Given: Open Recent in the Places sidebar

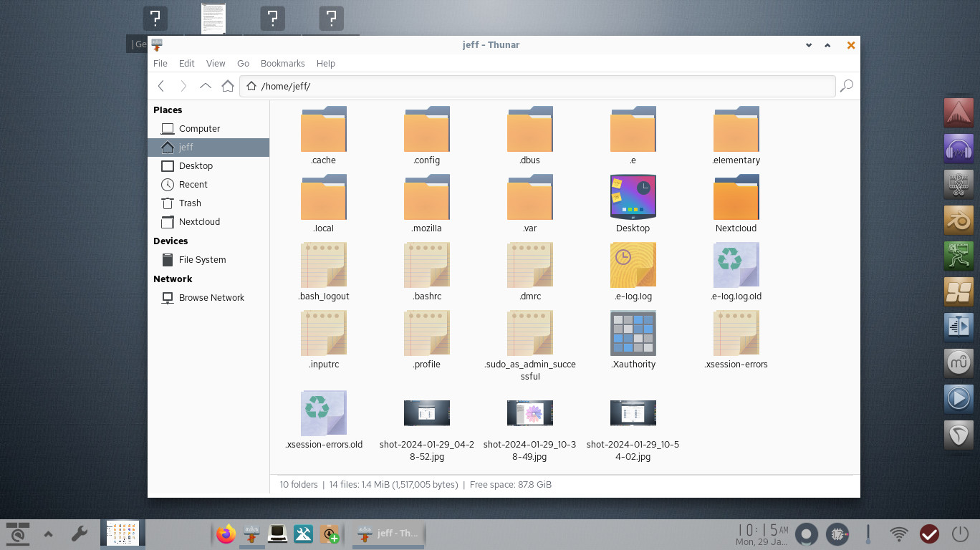Looking at the screenshot, I should 208,185.
